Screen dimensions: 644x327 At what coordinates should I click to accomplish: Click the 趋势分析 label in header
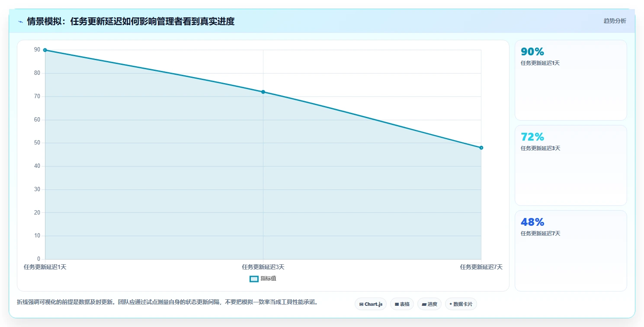[x=615, y=21]
